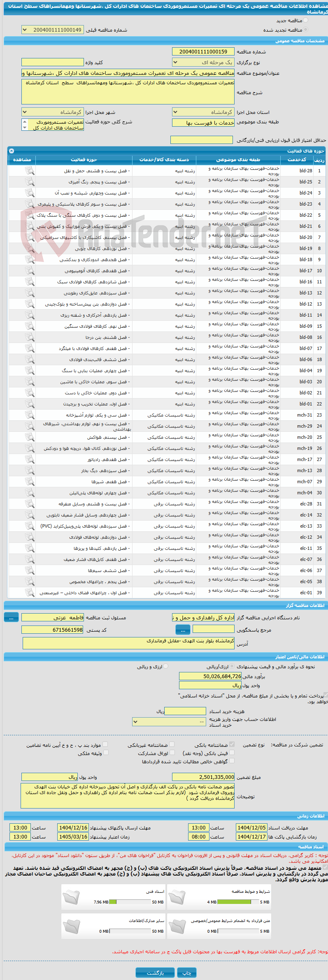The height and width of the screenshot is (980, 328).
Task: Open view icon for row bld-17
Action: [x=30, y=271]
